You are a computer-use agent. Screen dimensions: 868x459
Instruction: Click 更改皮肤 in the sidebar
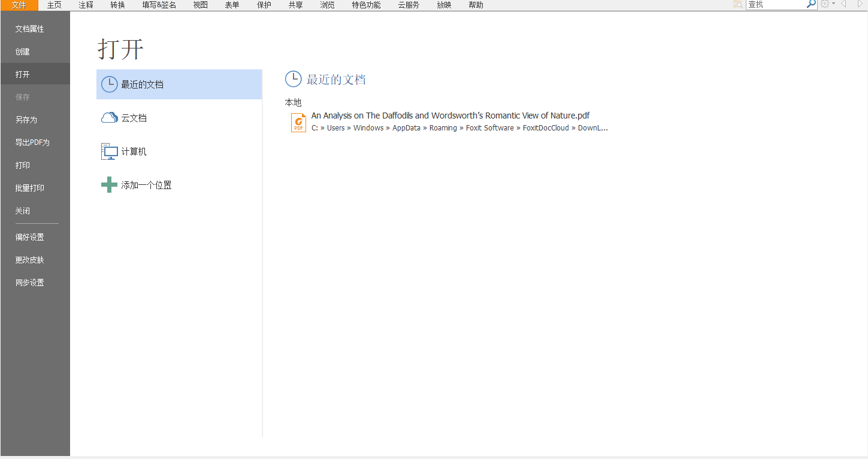pyautogui.click(x=29, y=260)
